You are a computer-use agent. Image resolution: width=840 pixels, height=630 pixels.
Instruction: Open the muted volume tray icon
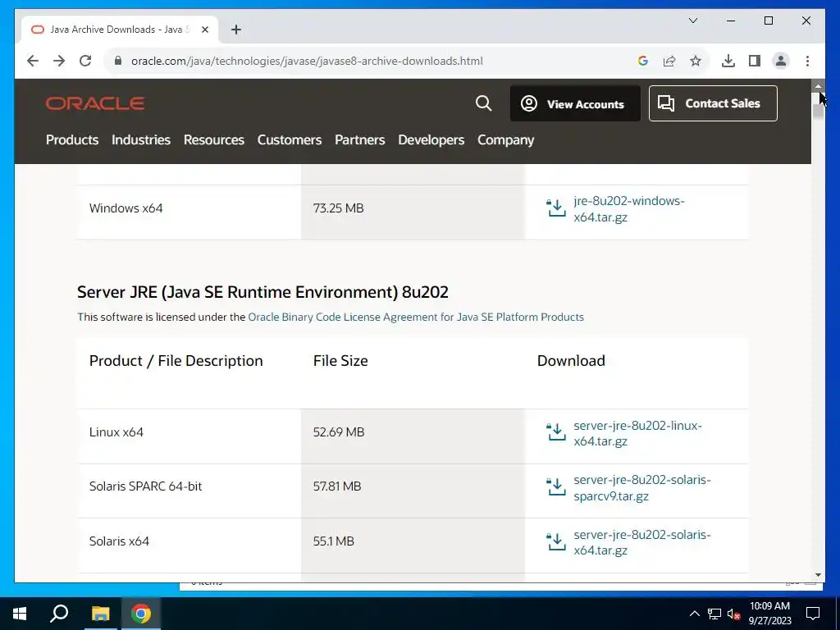[733, 614]
